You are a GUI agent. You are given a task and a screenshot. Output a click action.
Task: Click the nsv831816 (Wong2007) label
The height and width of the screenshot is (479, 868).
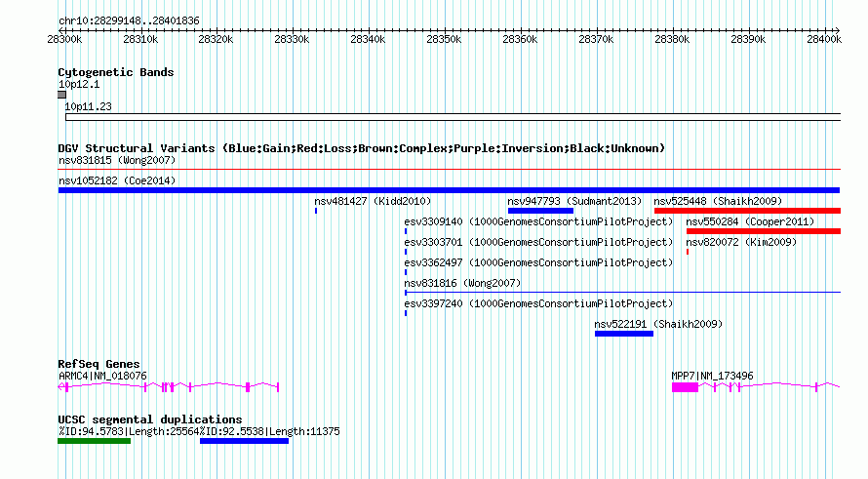[x=463, y=284]
